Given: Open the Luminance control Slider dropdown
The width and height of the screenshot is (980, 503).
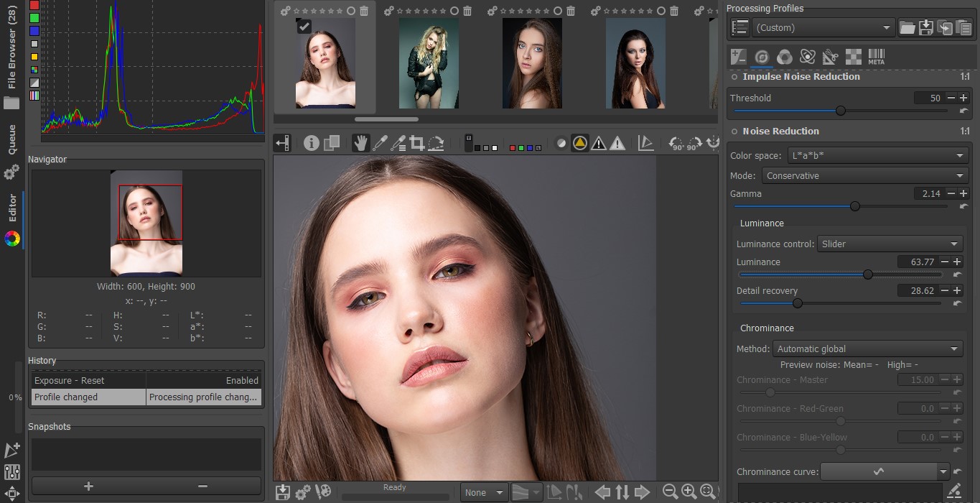Looking at the screenshot, I should (890, 244).
